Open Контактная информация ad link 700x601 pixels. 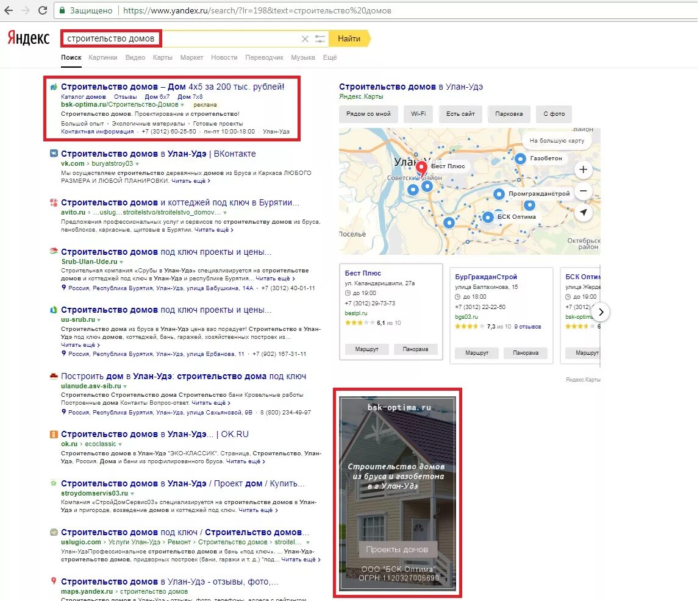click(98, 132)
